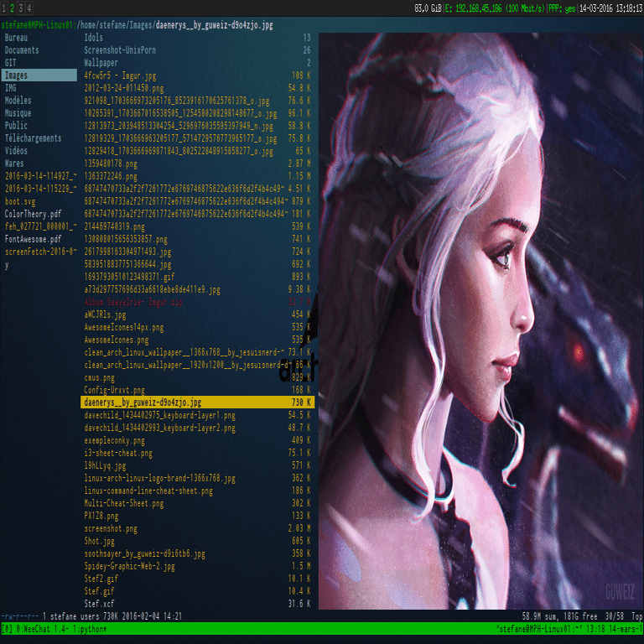Click the 192.168.45.186 network status
Viewport: 644px width, 644px height.
pyautogui.click(x=495, y=8)
